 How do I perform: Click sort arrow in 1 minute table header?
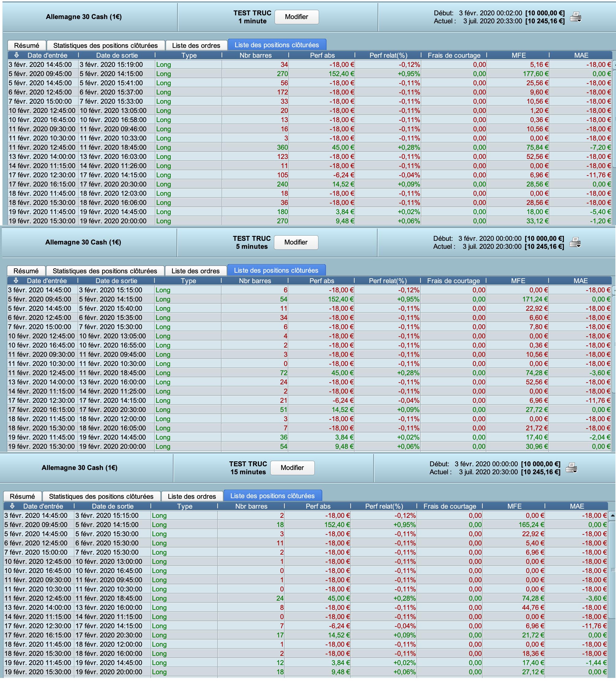[16, 55]
